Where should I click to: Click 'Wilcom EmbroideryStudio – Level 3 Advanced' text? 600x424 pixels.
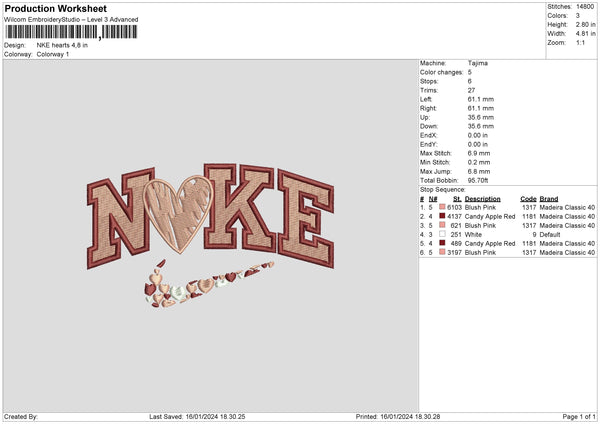pyautogui.click(x=71, y=20)
